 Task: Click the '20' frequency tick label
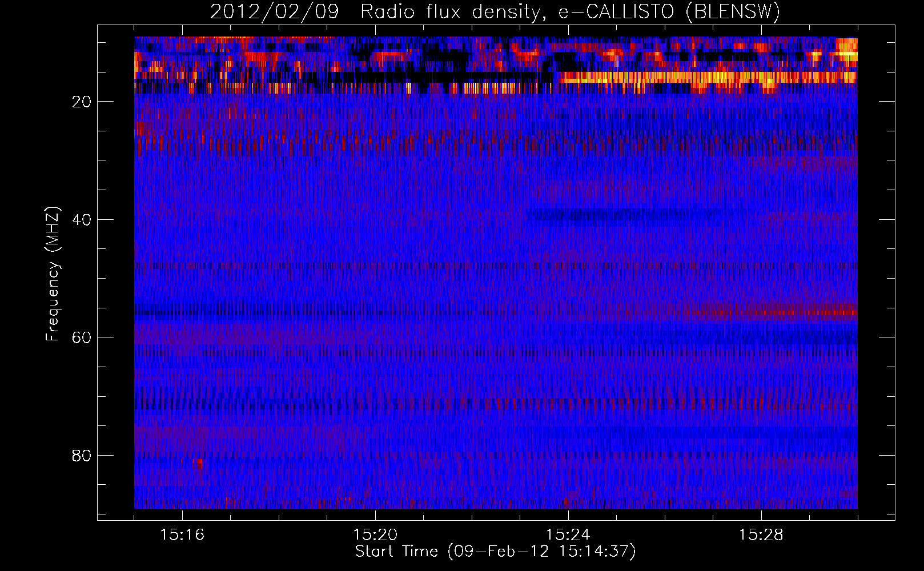click(x=82, y=102)
